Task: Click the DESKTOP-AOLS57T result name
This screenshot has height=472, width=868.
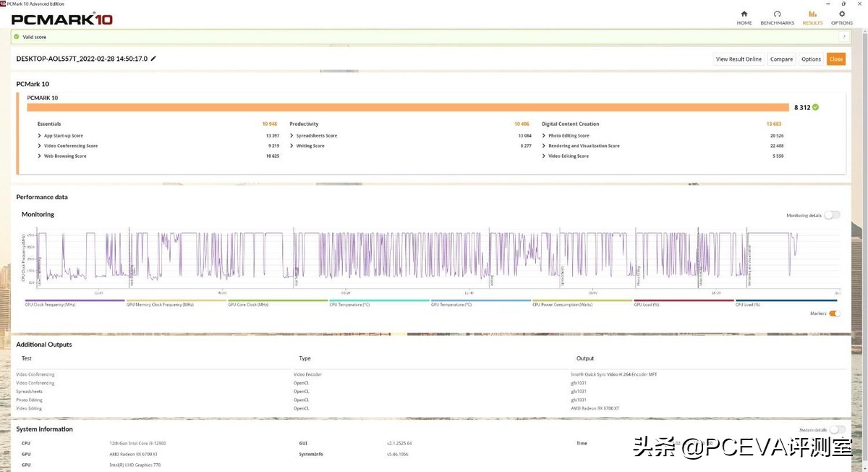Action: click(82, 59)
